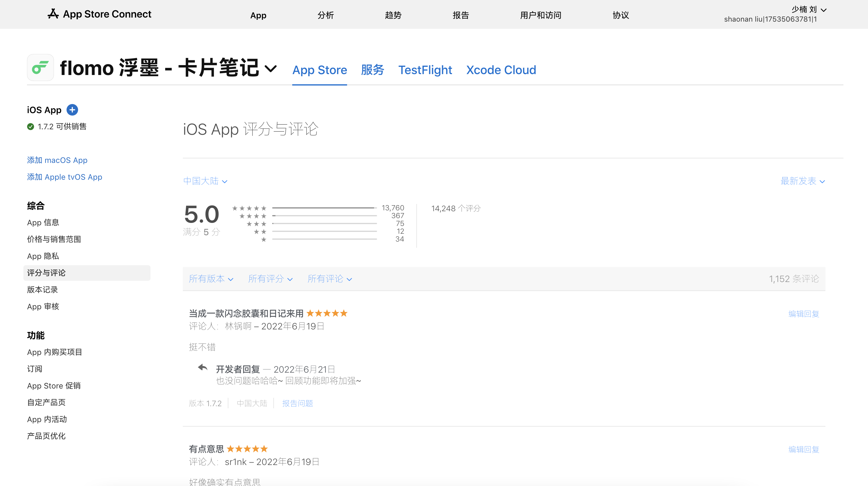Open the 中国大陆 region dropdown
Screen dimensions: 868x486
[205, 181]
